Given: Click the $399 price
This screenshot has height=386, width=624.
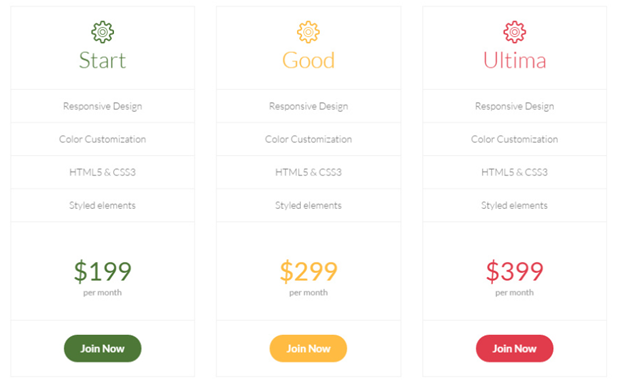Looking at the screenshot, I should pyautogui.click(x=514, y=271).
